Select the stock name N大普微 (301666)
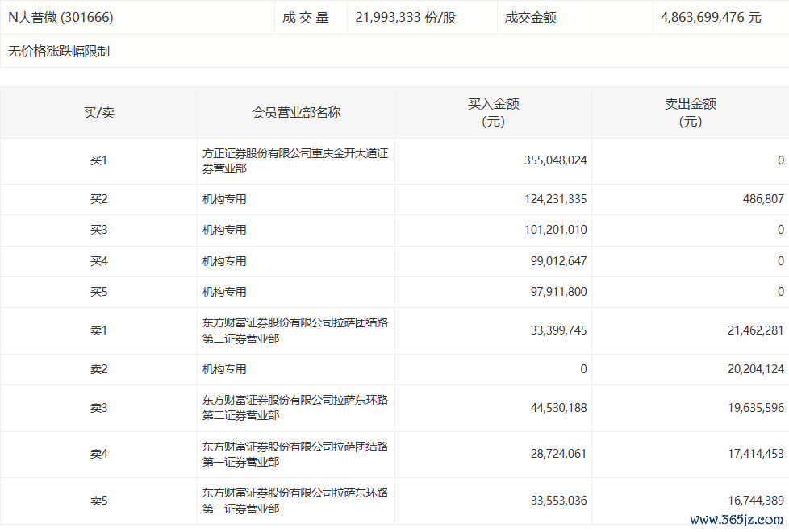Image resolution: width=789 pixels, height=532 pixels. tap(61, 18)
